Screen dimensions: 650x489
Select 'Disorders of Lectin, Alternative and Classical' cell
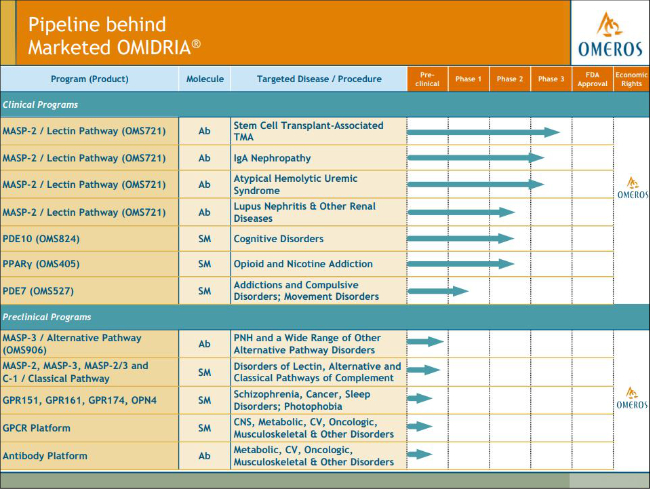(x=318, y=372)
